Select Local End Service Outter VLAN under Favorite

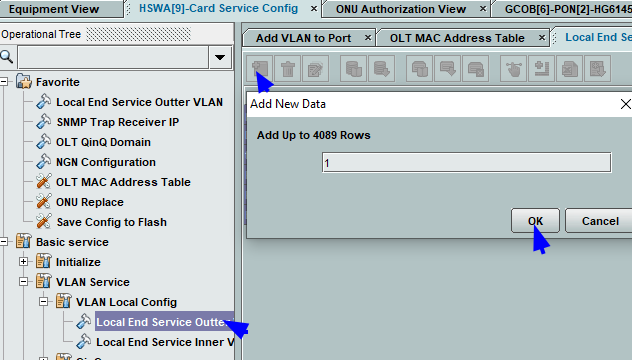(x=139, y=102)
